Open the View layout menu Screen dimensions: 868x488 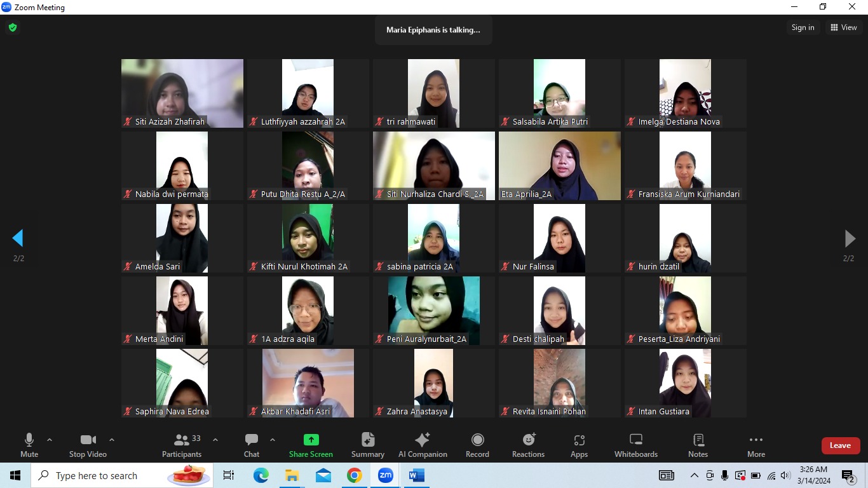[843, 27]
